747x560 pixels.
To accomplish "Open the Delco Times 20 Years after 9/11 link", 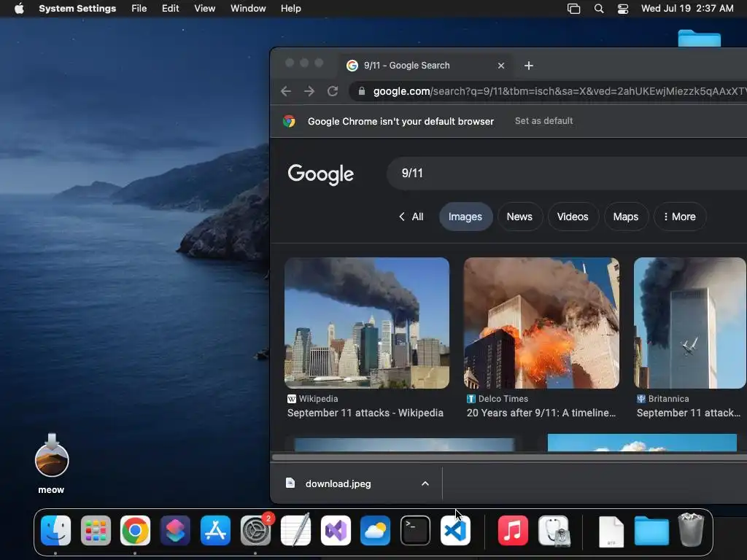I will [x=541, y=413].
